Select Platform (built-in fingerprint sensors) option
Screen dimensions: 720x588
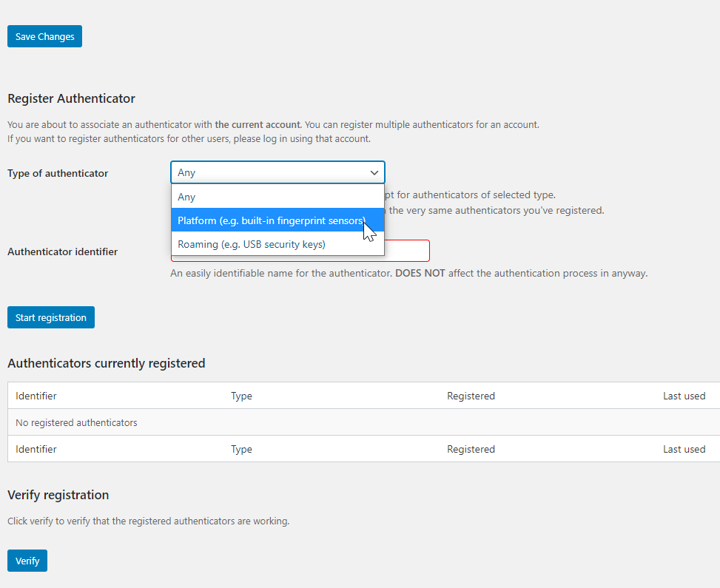point(272,220)
